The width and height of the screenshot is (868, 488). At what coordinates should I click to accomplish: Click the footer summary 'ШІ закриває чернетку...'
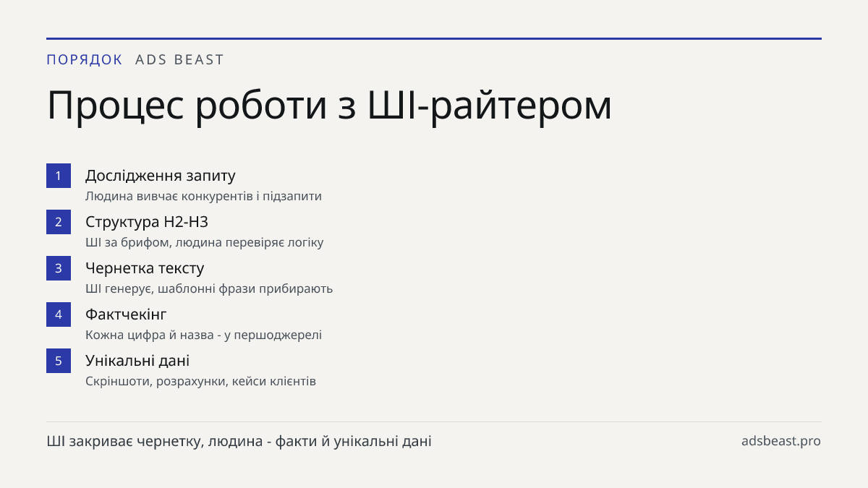[239, 441]
